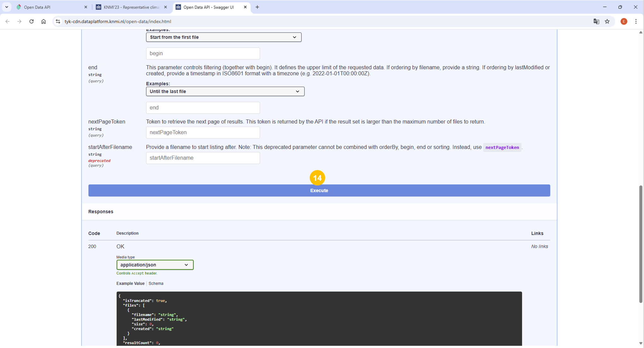
Task: Select Example Value tab
Action: (130, 283)
